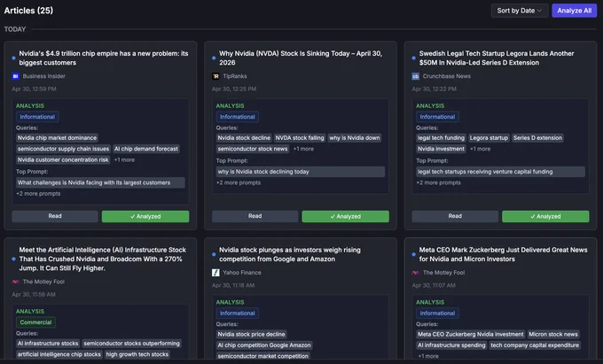This screenshot has width=603, height=364.
Task: Click the TipRanks source icon
Action: [215, 76]
